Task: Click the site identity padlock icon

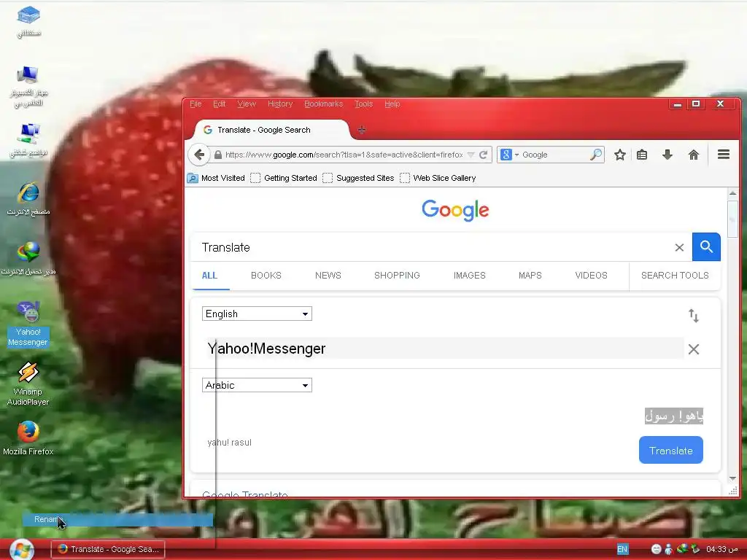Action: [x=217, y=155]
